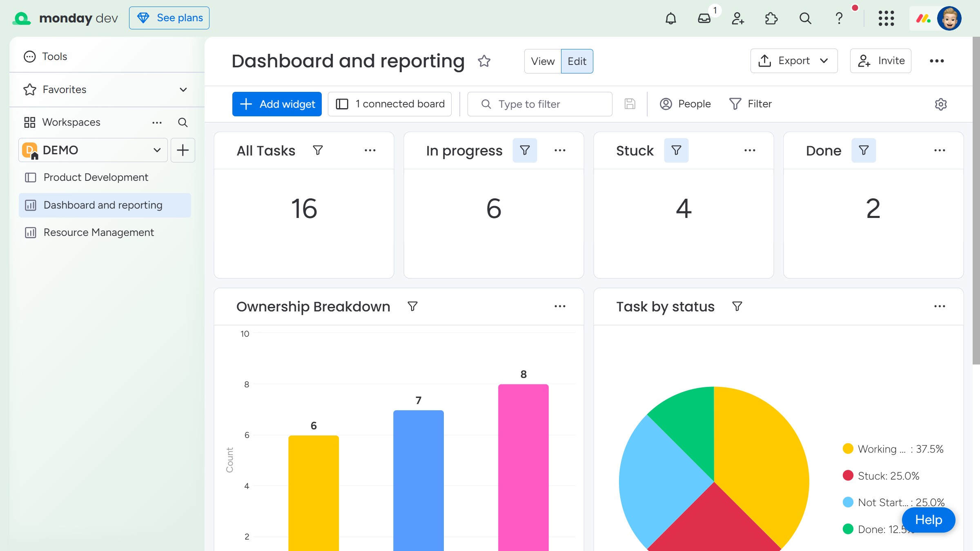Click the Workspaces label

pyautogui.click(x=71, y=122)
